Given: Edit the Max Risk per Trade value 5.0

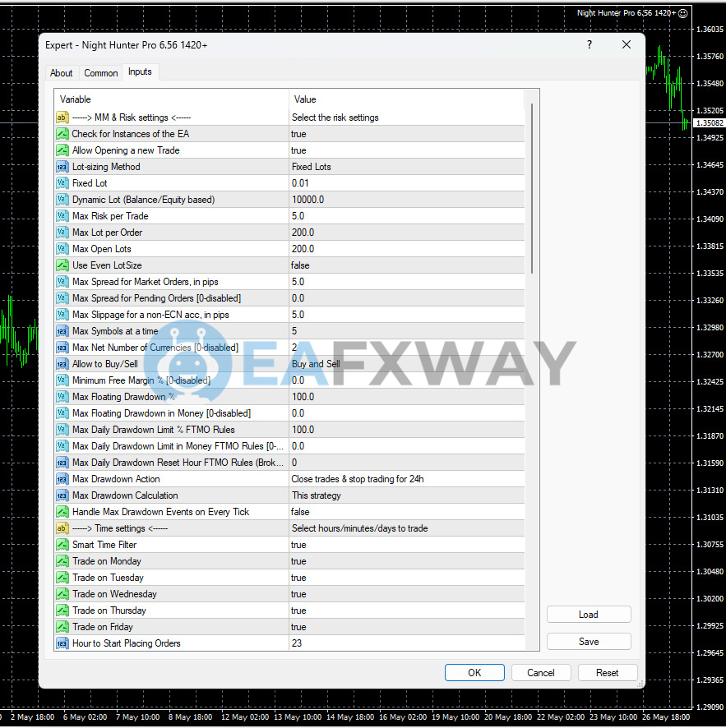Looking at the screenshot, I should coord(406,216).
